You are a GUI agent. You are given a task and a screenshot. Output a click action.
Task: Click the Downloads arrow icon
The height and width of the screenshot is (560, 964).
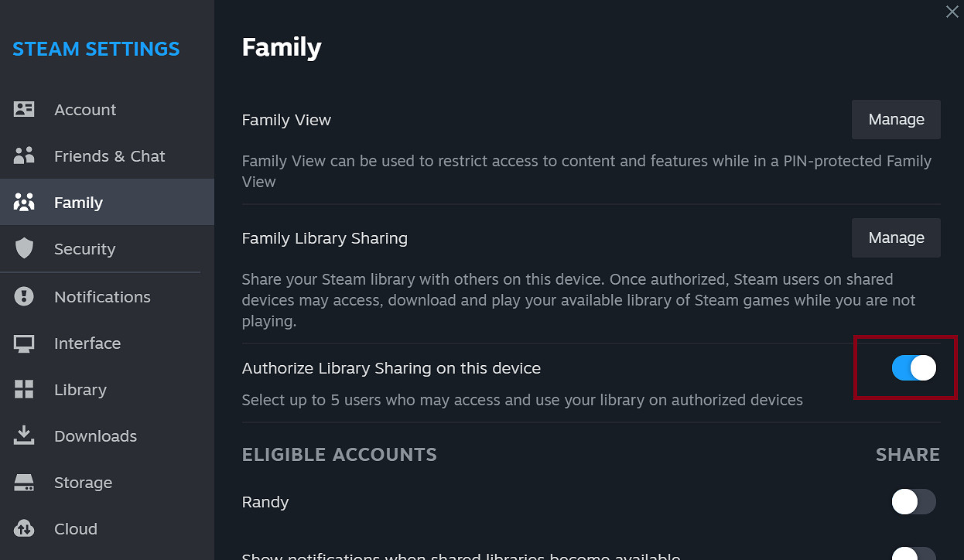24,436
